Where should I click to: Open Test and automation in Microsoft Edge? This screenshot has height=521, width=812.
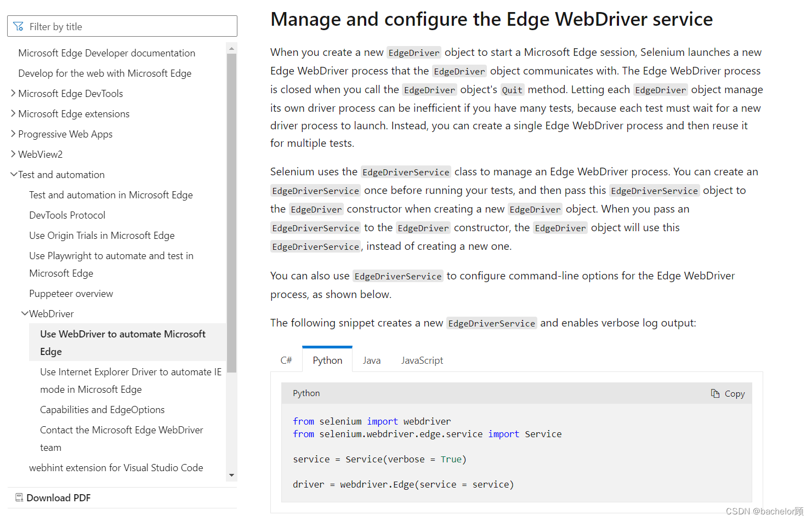(111, 194)
